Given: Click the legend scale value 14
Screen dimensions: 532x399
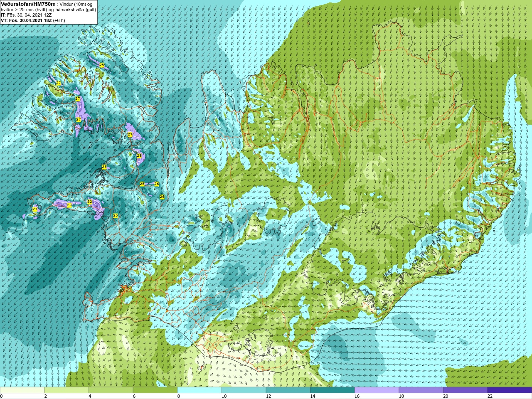Looking at the screenshot, I should click(313, 396).
